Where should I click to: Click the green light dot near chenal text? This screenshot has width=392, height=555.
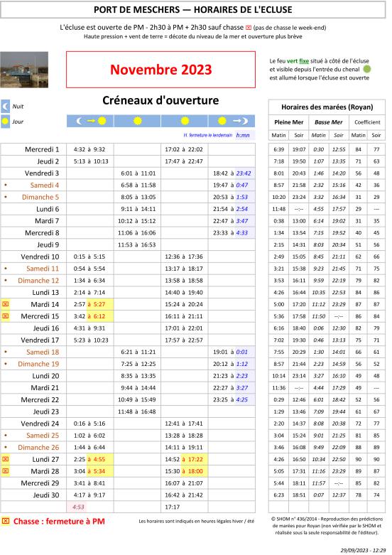[366, 69]
